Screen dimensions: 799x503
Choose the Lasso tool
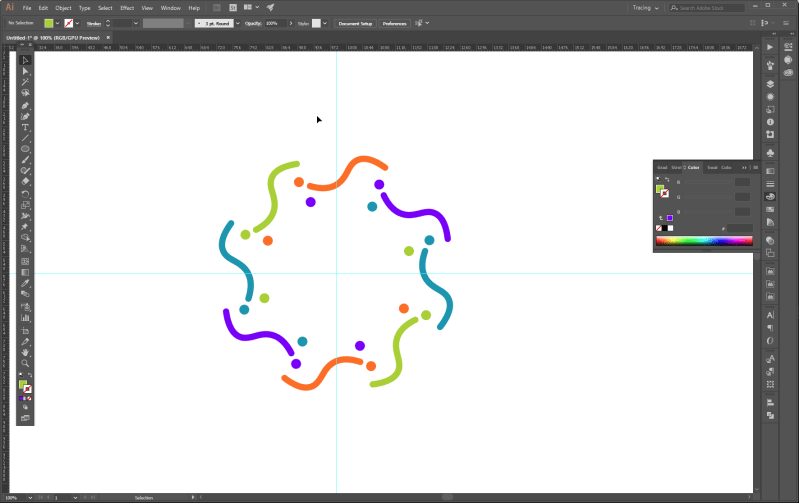(25, 93)
